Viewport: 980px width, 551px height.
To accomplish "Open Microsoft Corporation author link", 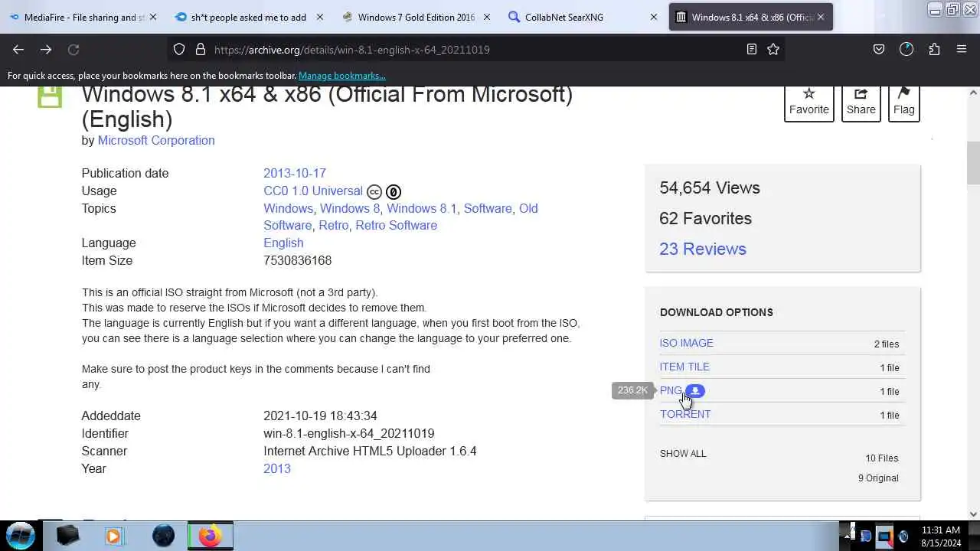I will point(156,140).
